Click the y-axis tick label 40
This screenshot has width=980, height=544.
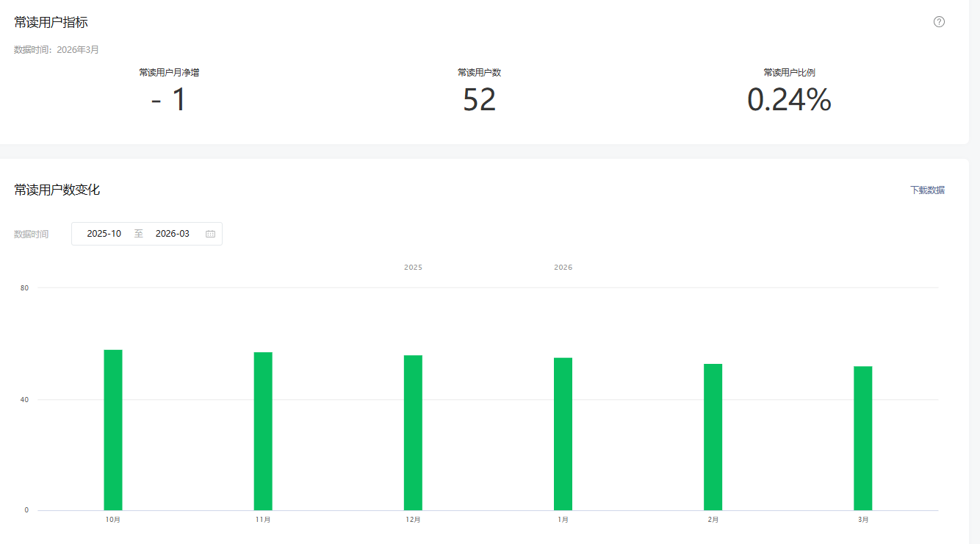click(x=25, y=400)
